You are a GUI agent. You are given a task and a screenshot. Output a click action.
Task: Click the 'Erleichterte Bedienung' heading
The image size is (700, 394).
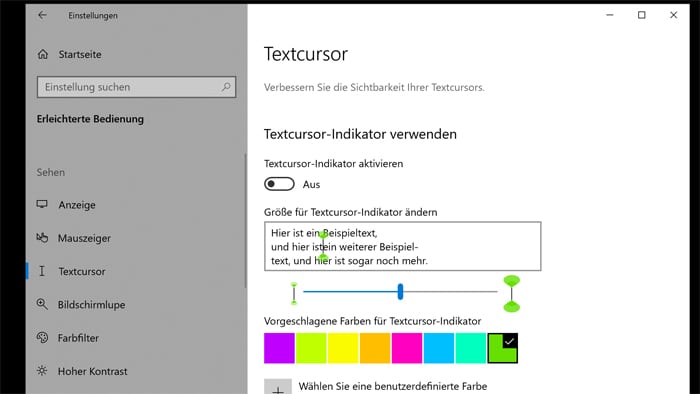point(90,119)
